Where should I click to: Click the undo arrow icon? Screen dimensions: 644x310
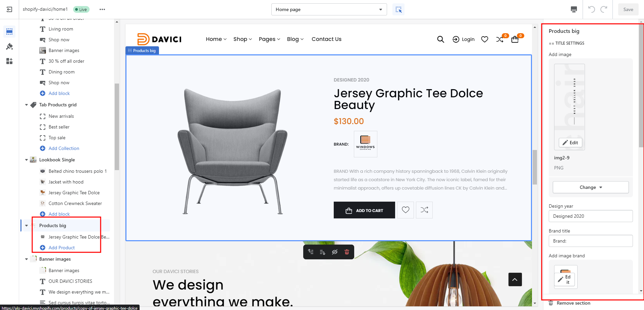tap(592, 9)
